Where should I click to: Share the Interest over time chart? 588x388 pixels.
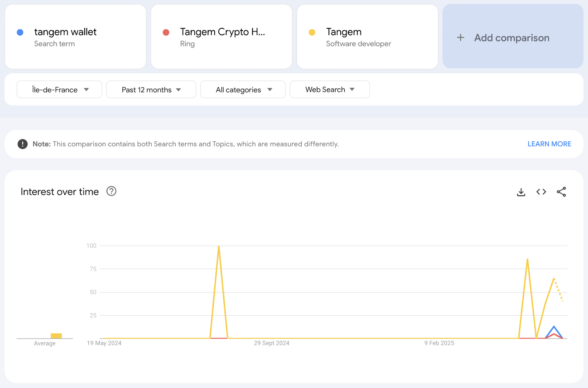(x=561, y=192)
